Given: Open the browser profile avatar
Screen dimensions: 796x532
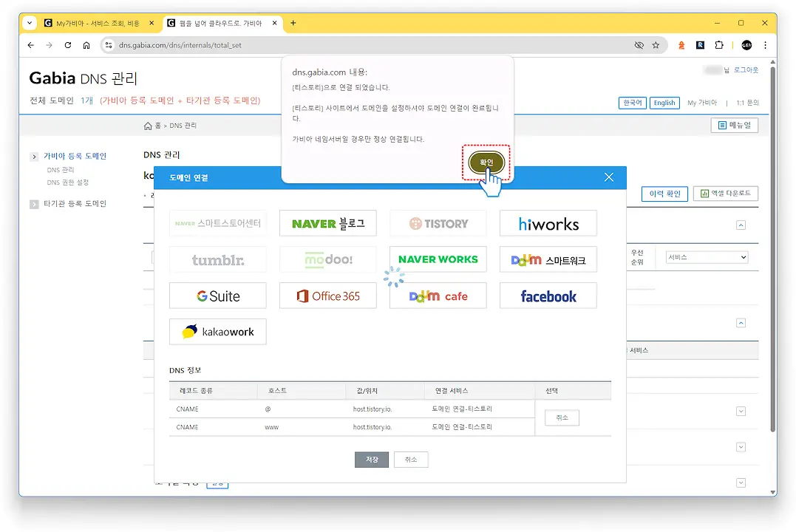Looking at the screenshot, I should click(746, 45).
